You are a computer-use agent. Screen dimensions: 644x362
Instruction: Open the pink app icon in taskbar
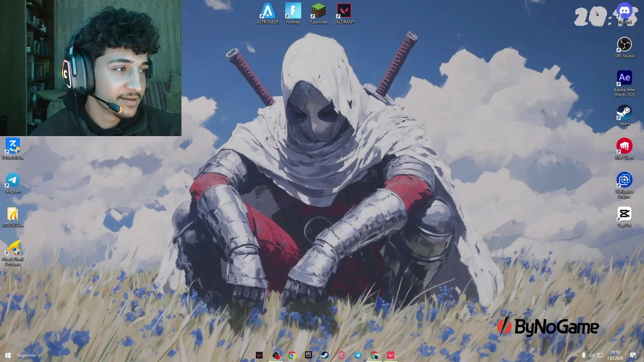(390, 355)
